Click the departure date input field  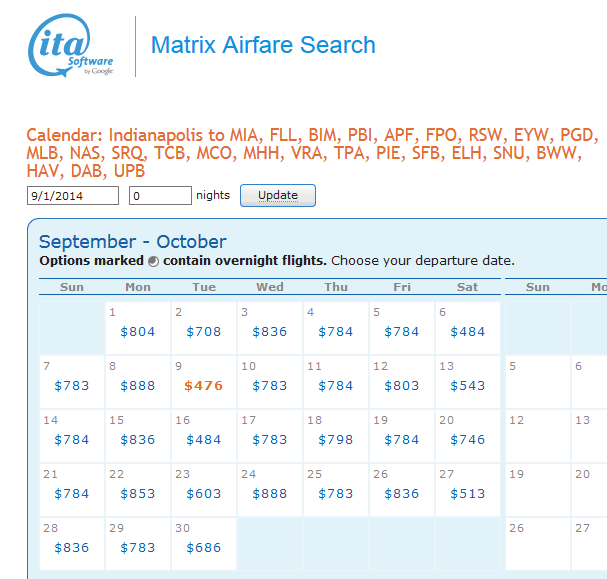pyautogui.click(x=72, y=195)
